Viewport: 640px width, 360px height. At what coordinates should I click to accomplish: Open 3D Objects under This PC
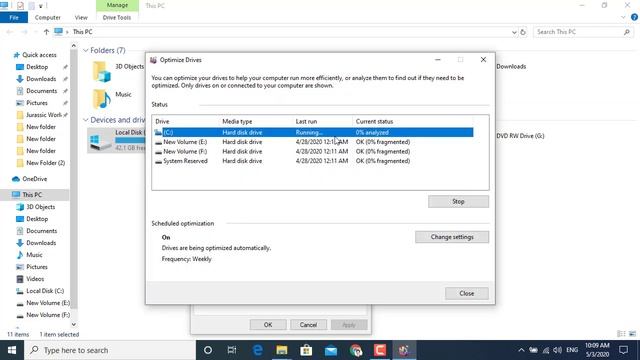coord(40,207)
